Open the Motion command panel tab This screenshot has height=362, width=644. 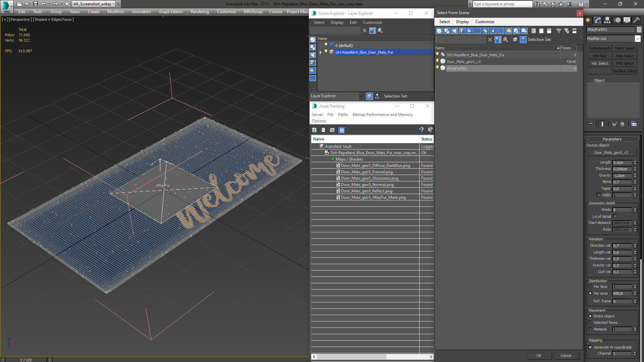[617, 20]
